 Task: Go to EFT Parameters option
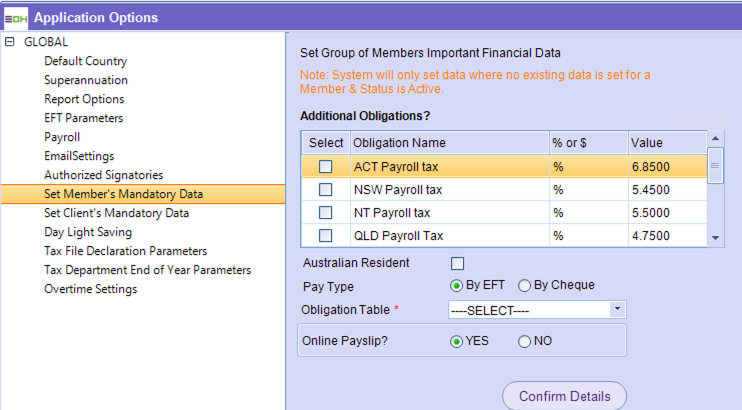coord(84,118)
